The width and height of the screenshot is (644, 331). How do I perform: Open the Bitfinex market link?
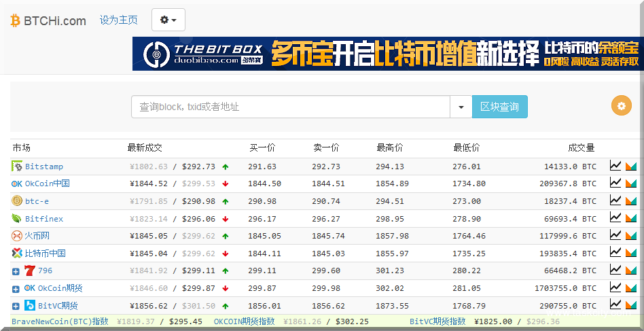coord(44,218)
